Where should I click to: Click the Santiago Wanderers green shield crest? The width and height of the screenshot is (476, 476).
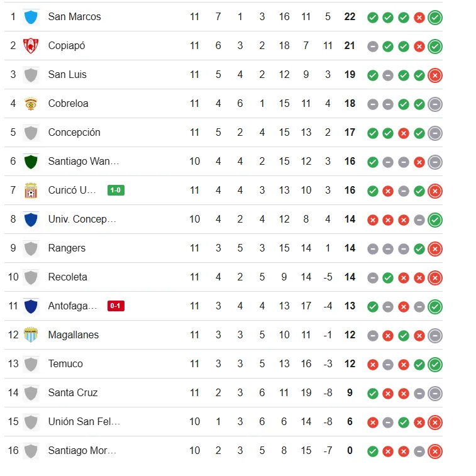pos(30,162)
